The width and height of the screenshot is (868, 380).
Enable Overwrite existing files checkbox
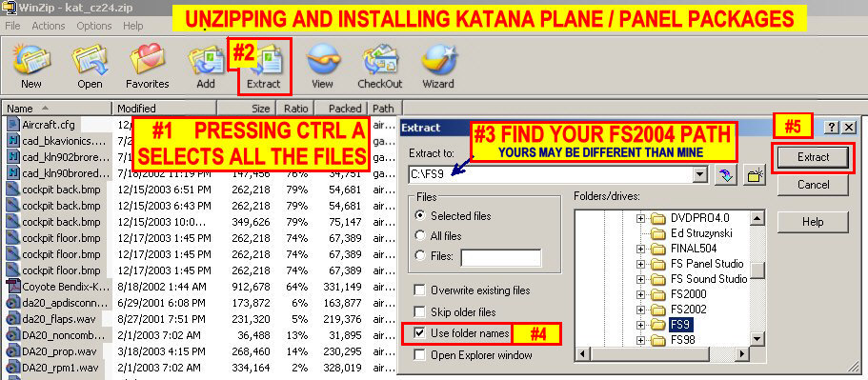tap(420, 290)
